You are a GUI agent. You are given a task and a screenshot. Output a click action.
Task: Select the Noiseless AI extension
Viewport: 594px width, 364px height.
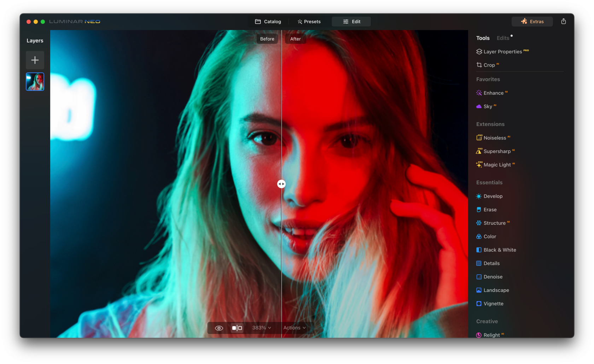[496, 137]
